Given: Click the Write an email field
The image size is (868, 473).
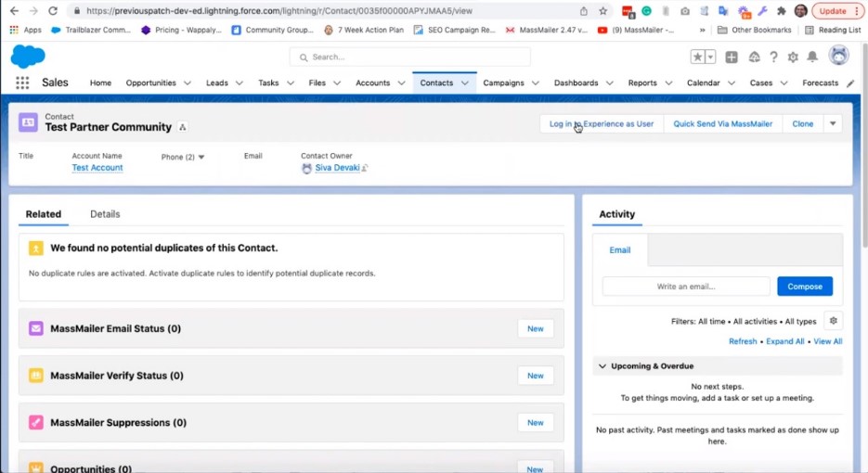Looking at the screenshot, I should click(686, 287).
